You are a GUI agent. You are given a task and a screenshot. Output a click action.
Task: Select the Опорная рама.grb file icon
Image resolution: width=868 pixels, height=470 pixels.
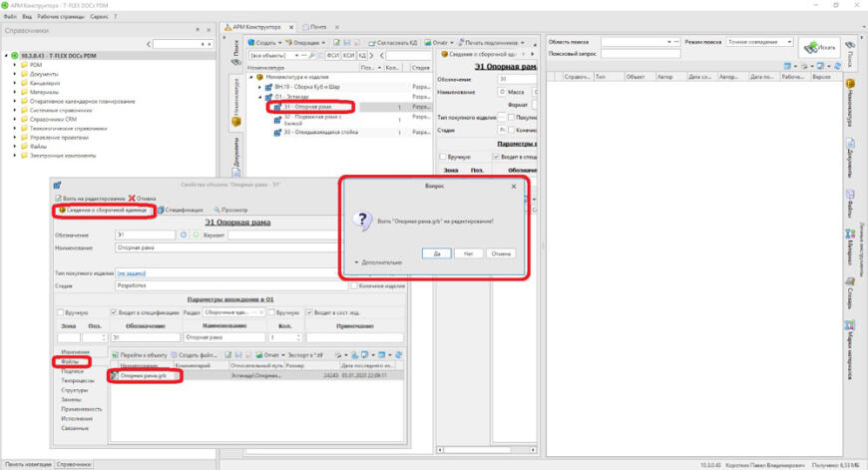115,376
